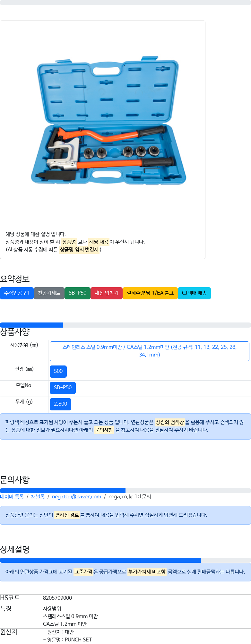Image resolution: width=251 pixels, height=644 pixels.
Task: Click the highlighted 문의사항 text in notice
Action: (x=104, y=430)
